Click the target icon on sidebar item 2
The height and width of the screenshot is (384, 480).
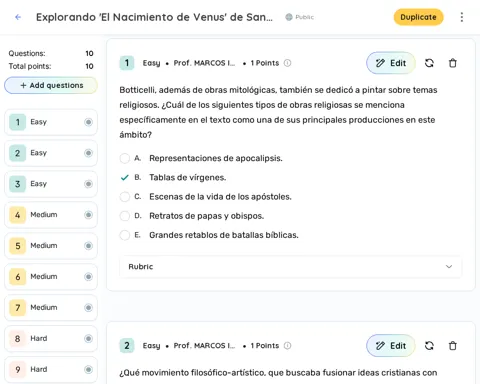click(88, 153)
